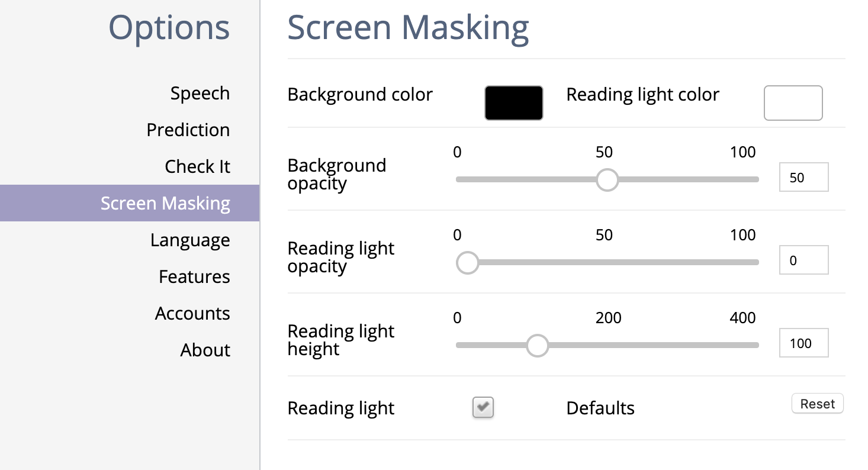Go to Prediction settings
The height and width of the screenshot is (470, 868).
point(188,130)
